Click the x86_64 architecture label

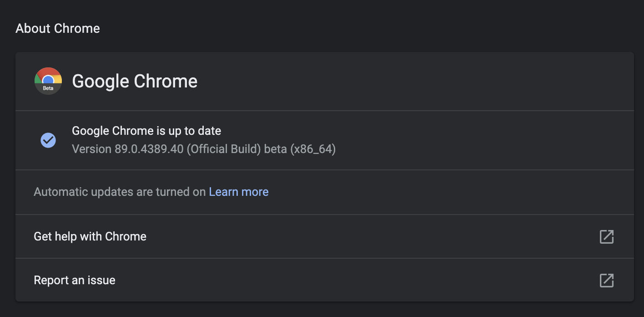(313, 149)
